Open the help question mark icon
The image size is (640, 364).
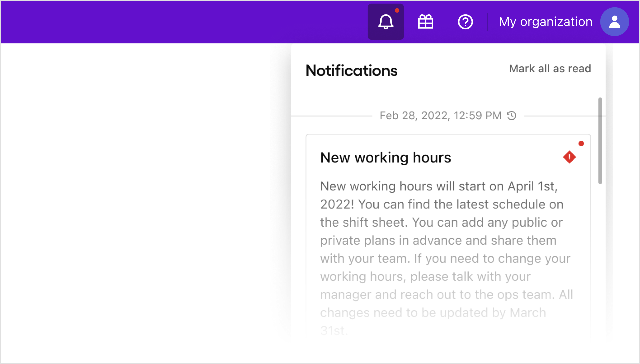tap(465, 22)
